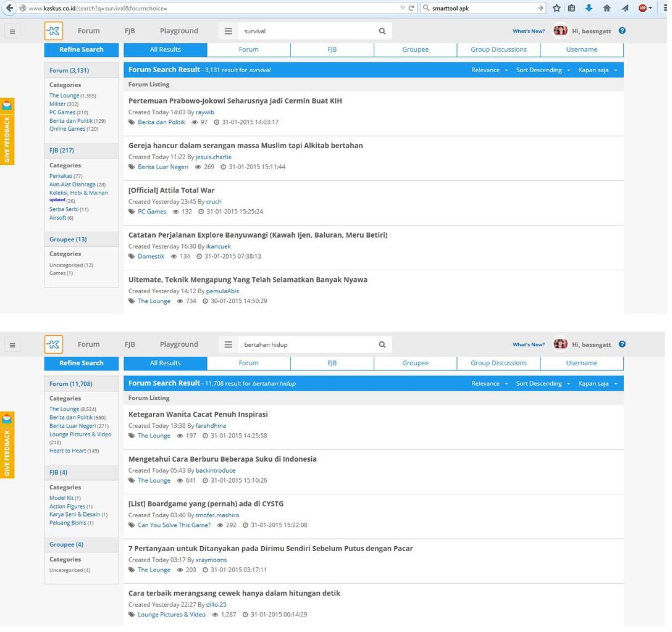Viewport: 672px width, 632px height.
Task: Click the Adblock Plus toolbar icon
Action: 644,7
